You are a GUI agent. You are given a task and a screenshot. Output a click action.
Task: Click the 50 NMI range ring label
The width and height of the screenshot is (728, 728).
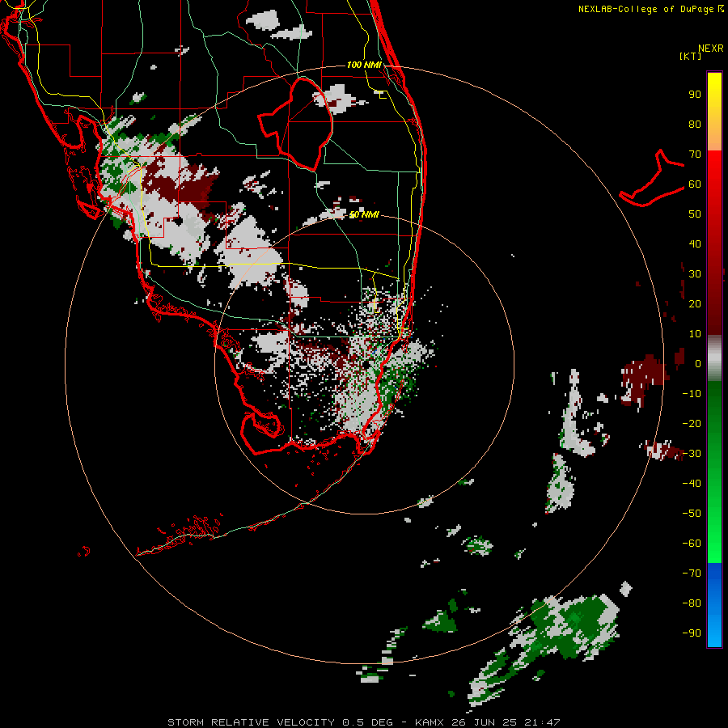[x=364, y=214]
